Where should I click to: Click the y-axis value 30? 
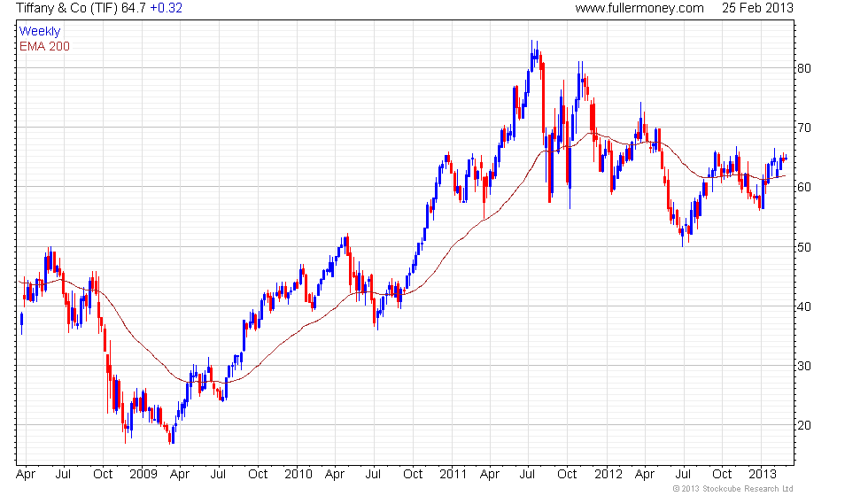coord(804,366)
